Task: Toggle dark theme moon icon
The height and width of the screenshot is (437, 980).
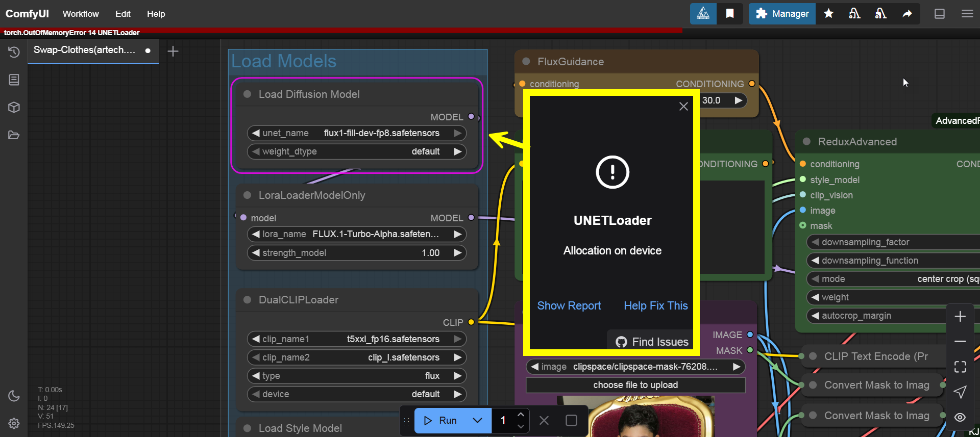Action: [14, 396]
